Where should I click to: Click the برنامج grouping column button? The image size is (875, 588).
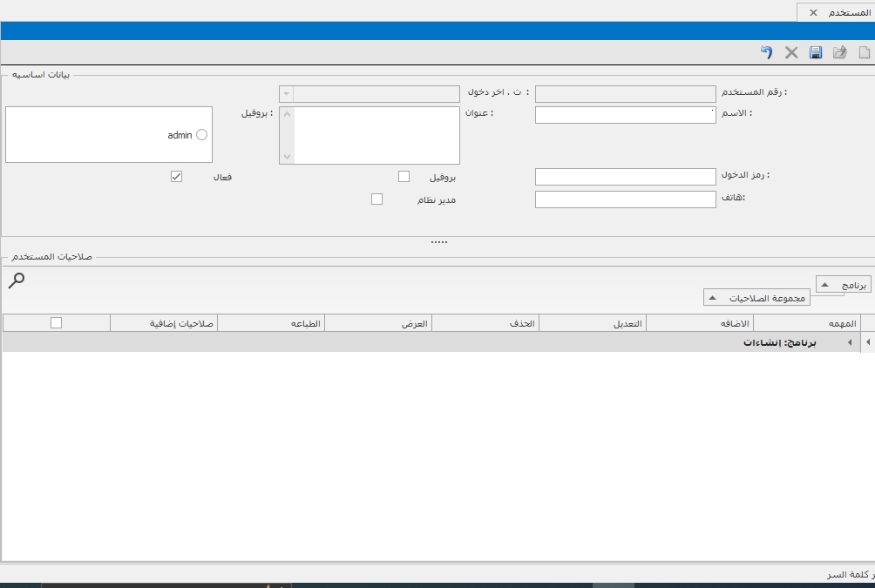click(x=843, y=285)
